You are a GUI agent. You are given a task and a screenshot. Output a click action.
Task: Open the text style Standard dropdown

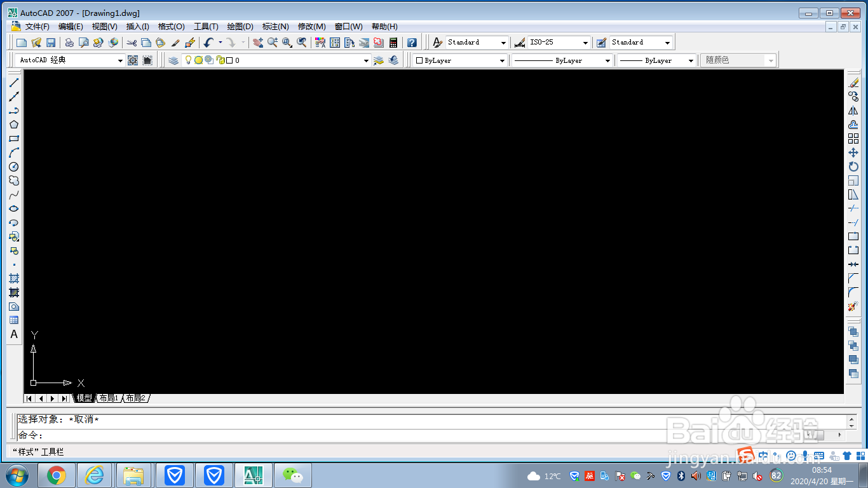503,43
